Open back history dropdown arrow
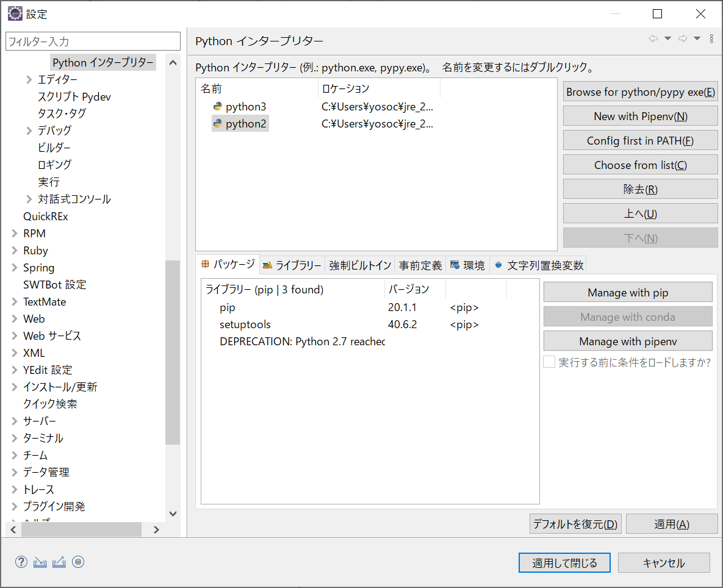 [667, 38]
